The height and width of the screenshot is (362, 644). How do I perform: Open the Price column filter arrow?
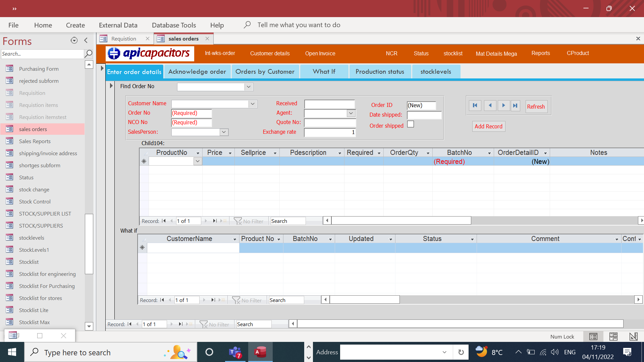pos(230,153)
